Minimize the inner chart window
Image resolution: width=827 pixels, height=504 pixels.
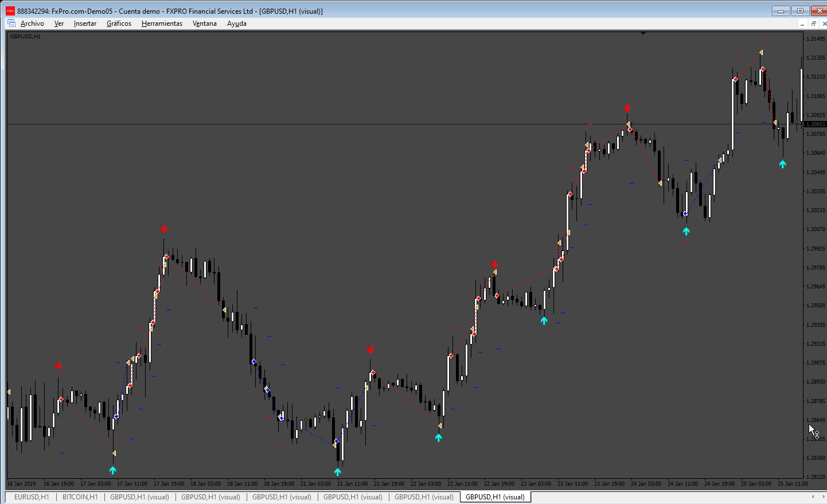tap(803, 24)
